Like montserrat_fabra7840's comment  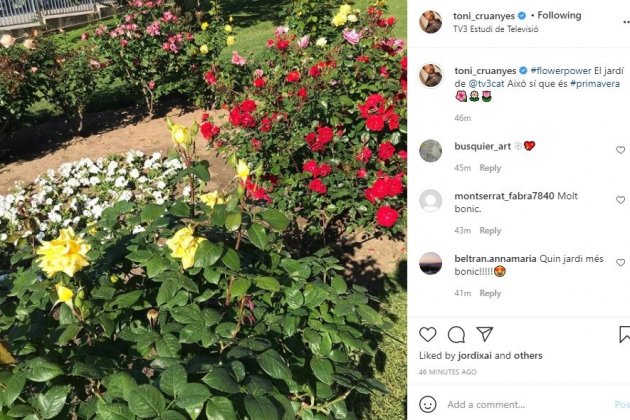click(620, 200)
